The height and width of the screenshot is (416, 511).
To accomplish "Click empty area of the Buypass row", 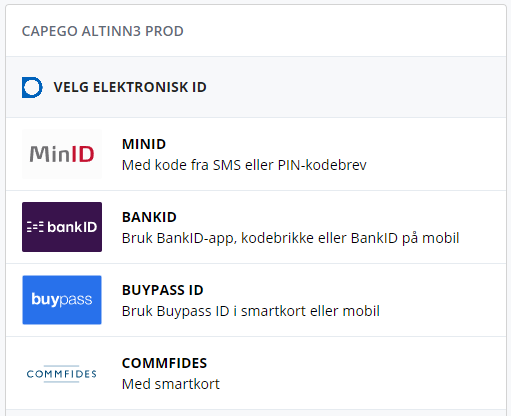I will click(x=443, y=300).
